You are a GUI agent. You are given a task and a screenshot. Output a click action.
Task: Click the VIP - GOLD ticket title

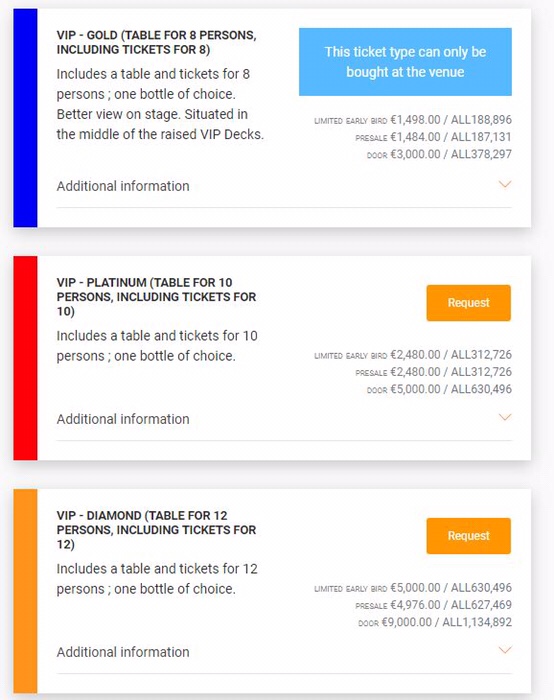pos(156,42)
